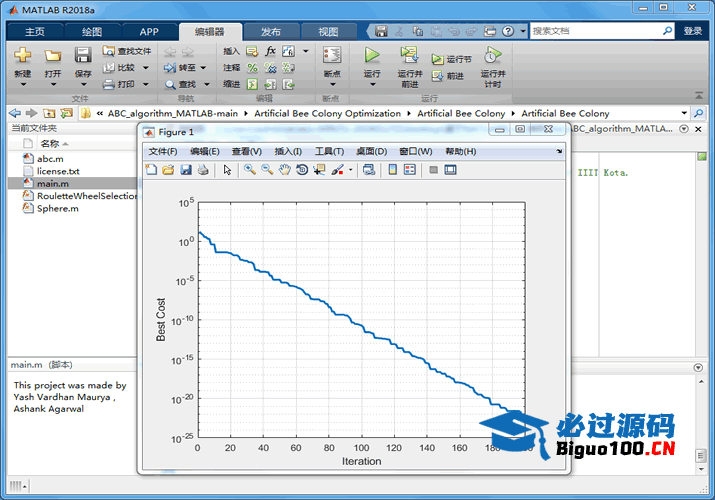This screenshot has width=715, height=500.
Task: Click the 登录 login button
Action: coord(693,31)
